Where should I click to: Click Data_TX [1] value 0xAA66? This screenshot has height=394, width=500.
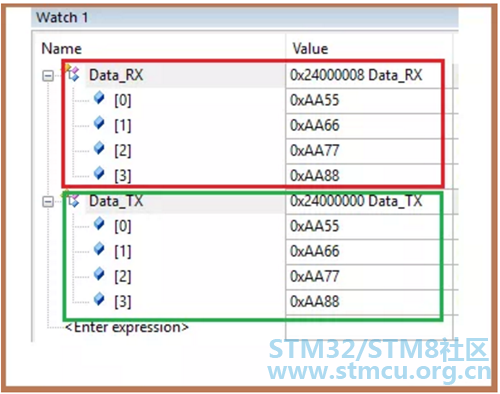pos(314,251)
